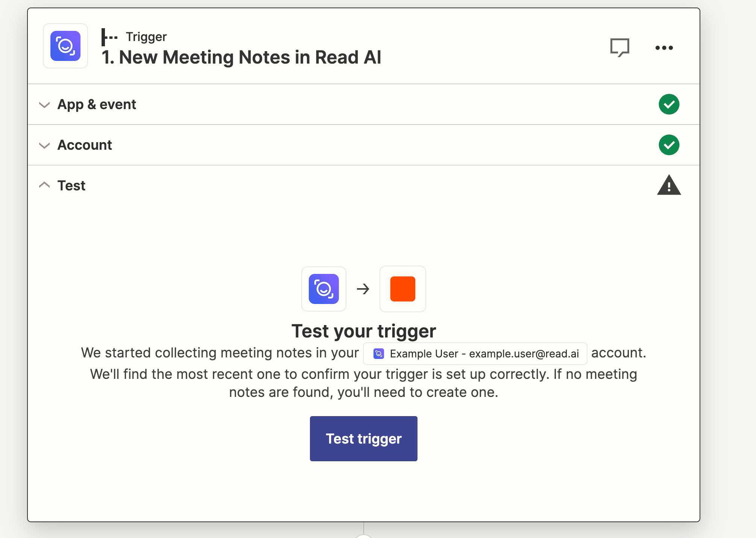Click the Read AI icon above Test your trigger
Viewport: 756px width, 538px height.
[324, 289]
